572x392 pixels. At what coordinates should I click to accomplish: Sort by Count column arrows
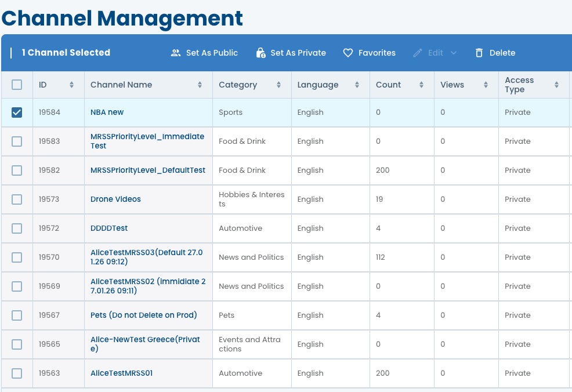(421, 85)
